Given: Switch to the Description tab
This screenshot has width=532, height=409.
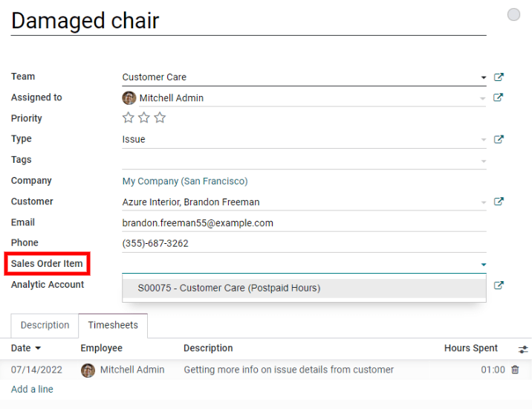Looking at the screenshot, I should [45, 326].
